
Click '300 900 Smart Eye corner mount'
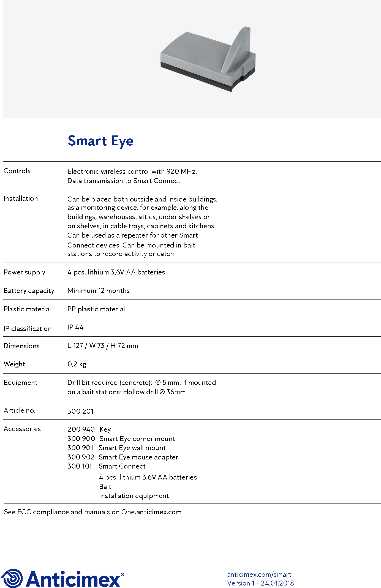[x=121, y=439]
